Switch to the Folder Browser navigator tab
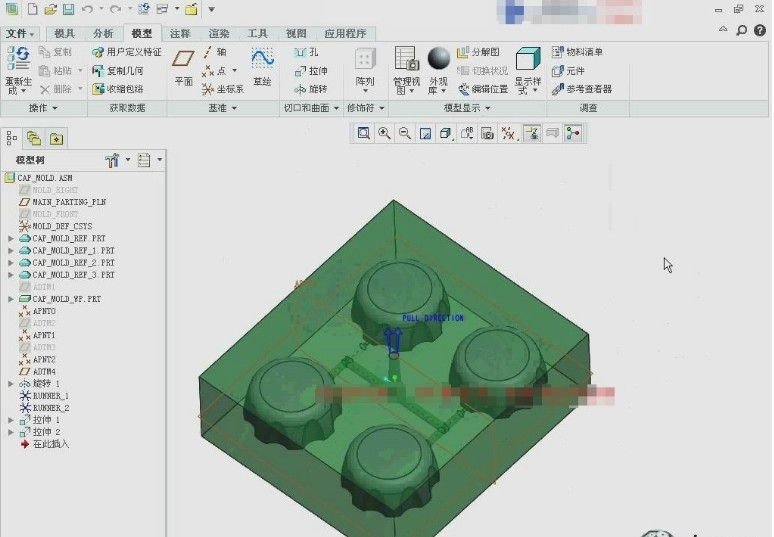The image size is (774, 537). coord(34,139)
